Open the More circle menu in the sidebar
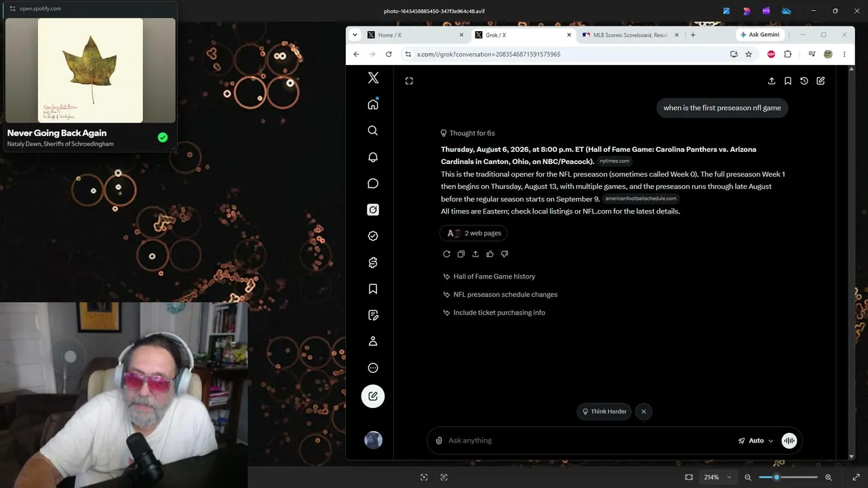 point(373,368)
